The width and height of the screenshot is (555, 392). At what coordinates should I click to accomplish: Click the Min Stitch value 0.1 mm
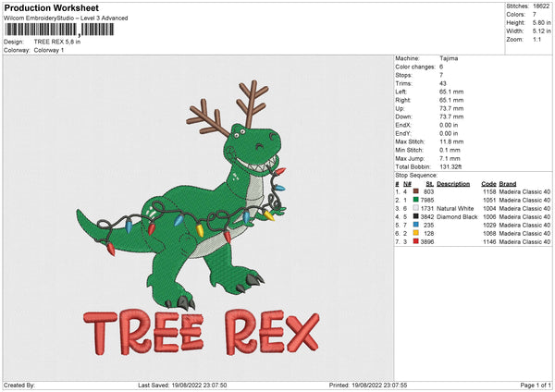pos(450,150)
